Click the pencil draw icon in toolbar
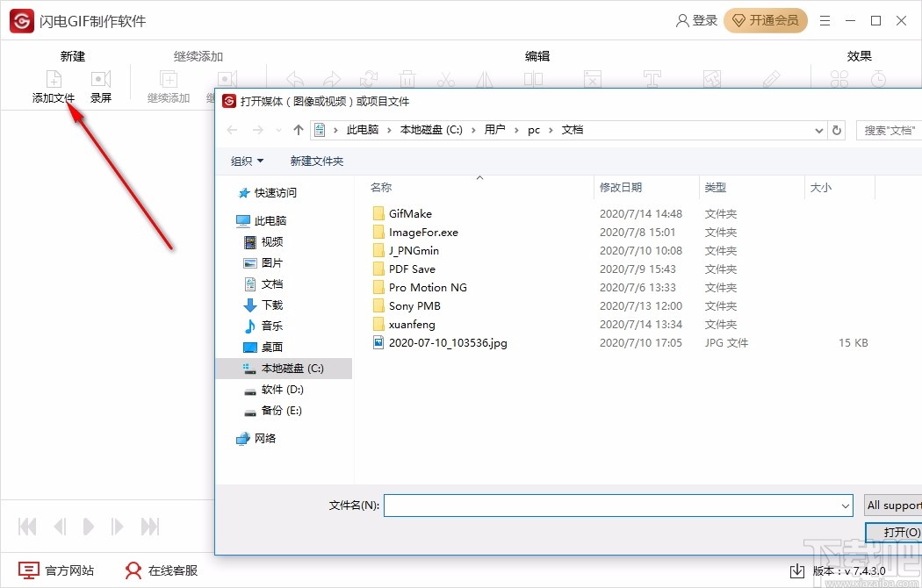This screenshot has height=588, width=922. click(772, 79)
